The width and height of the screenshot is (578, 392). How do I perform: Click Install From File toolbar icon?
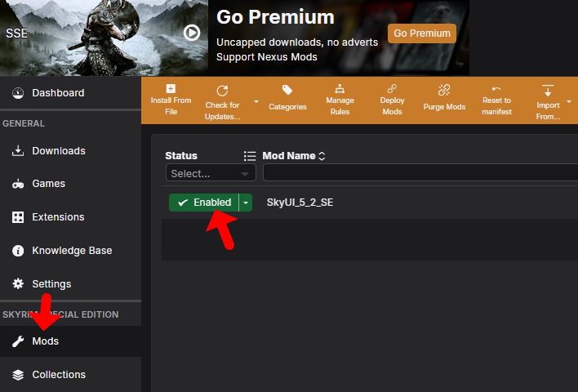coord(171,90)
